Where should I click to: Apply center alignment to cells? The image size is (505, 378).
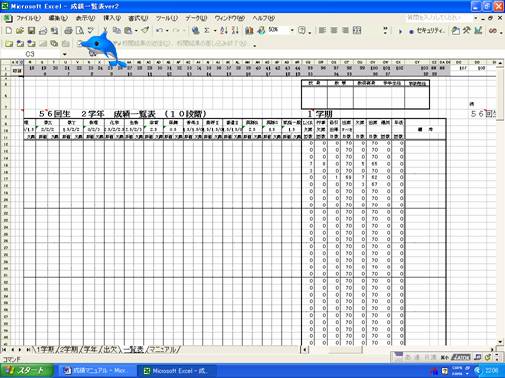pyautogui.click(x=334, y=31)
